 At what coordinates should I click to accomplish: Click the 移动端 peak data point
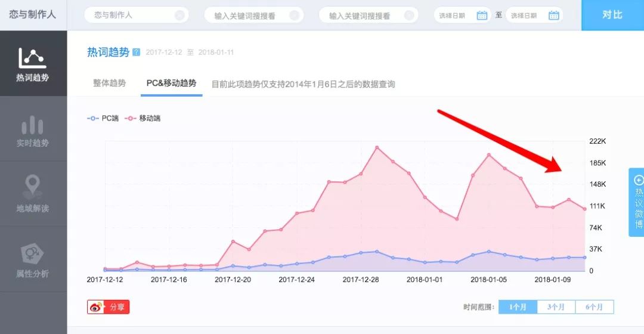coord(377,147)
